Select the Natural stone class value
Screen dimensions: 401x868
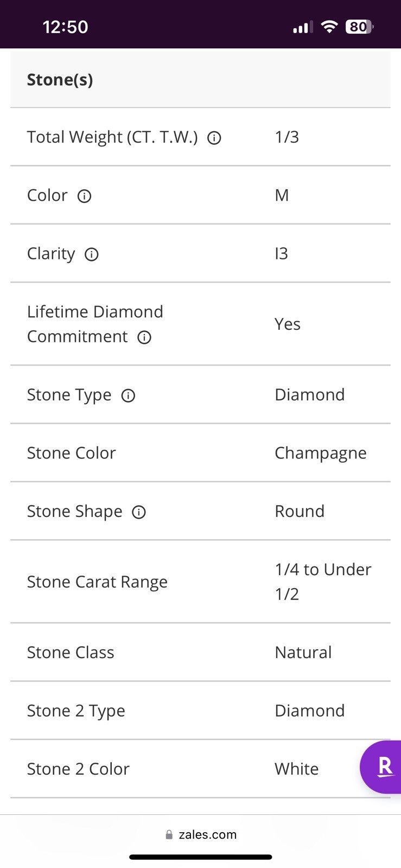point(303,652)
